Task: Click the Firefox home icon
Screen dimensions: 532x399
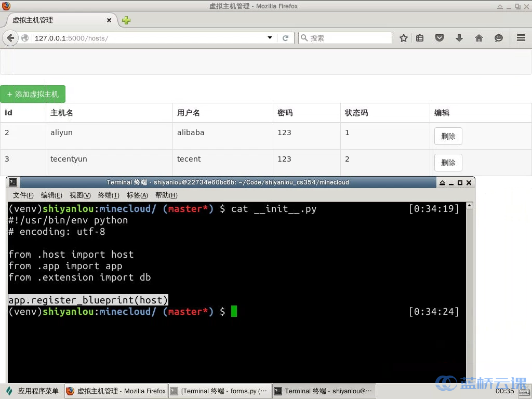Action: click(479, 37)
